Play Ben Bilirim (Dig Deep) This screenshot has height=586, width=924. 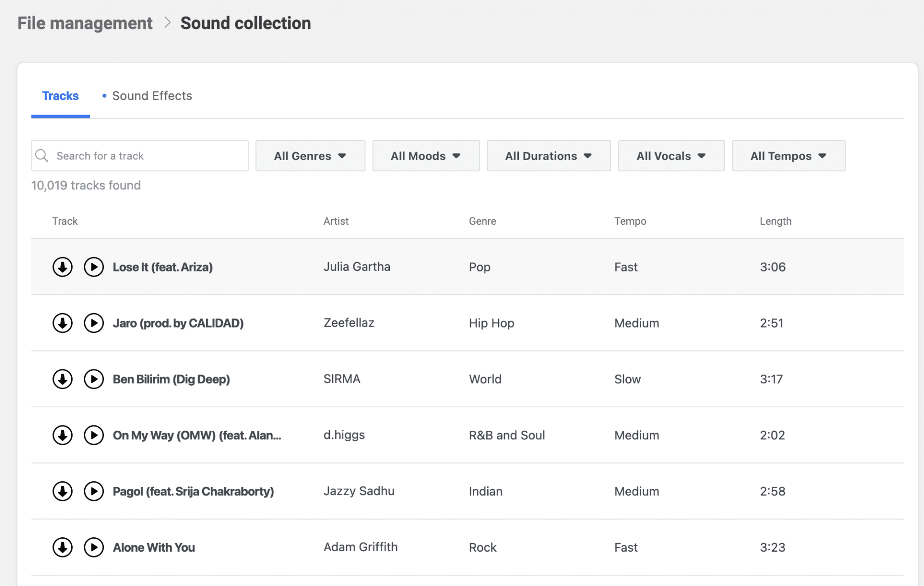[x=94, y=379]
